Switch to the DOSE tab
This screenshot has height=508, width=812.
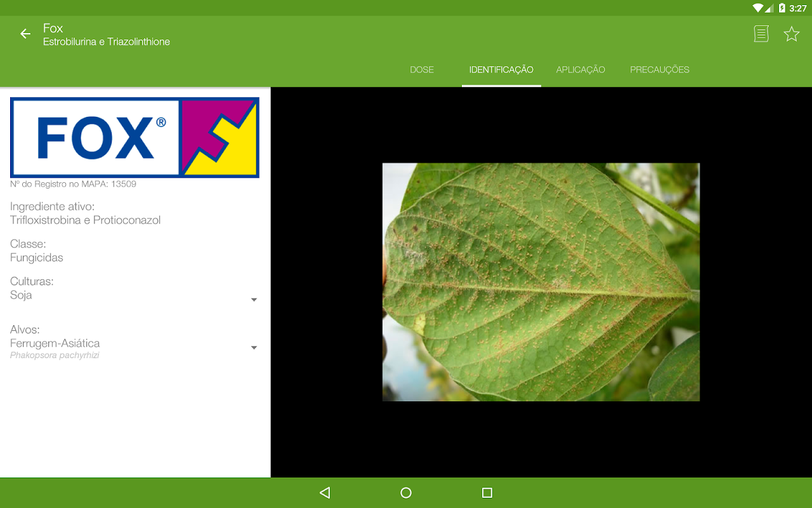422,70
